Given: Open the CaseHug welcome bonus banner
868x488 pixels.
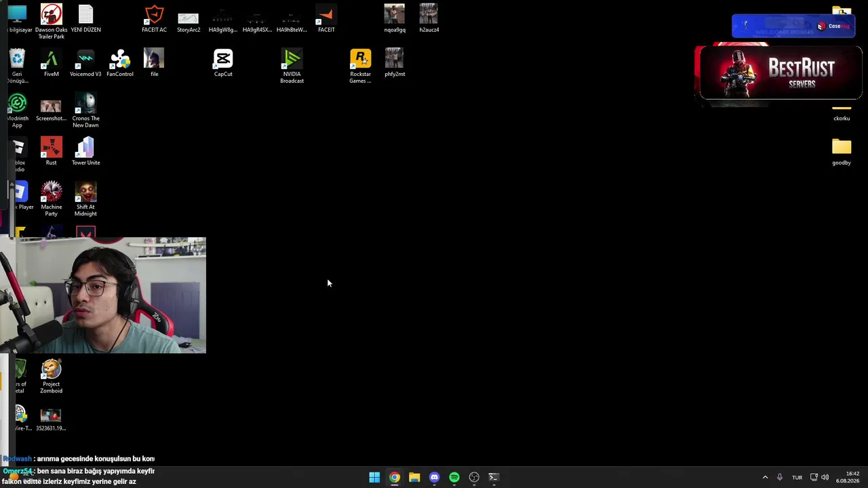Looking at the screenshot, I should tap(793, 26).
